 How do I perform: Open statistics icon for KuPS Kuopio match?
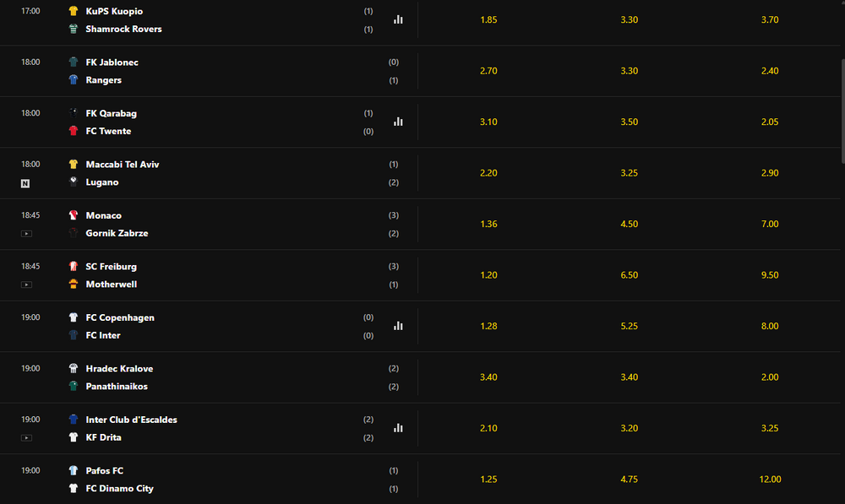398,19
